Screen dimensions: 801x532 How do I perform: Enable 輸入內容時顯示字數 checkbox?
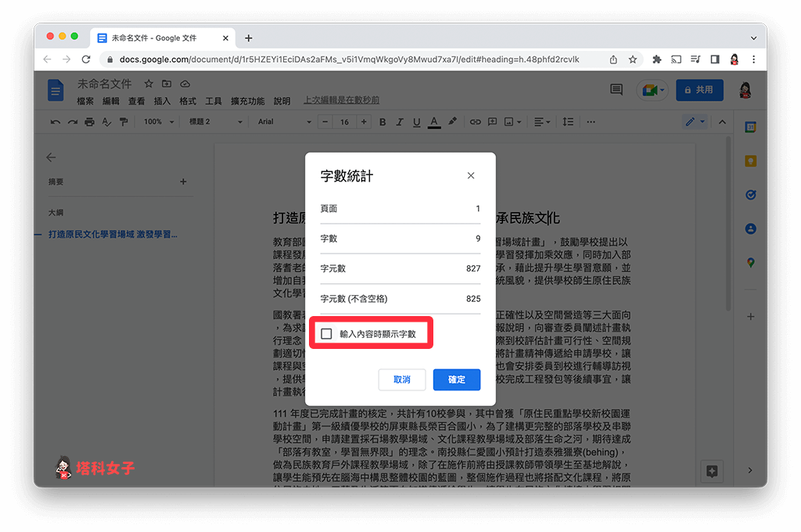pyautogui.click(x=326, y=332)
